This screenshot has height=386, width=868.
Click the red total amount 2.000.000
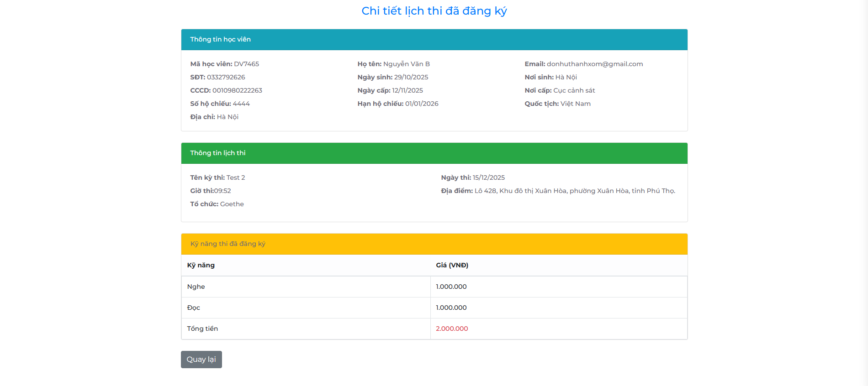click(451, 329)
